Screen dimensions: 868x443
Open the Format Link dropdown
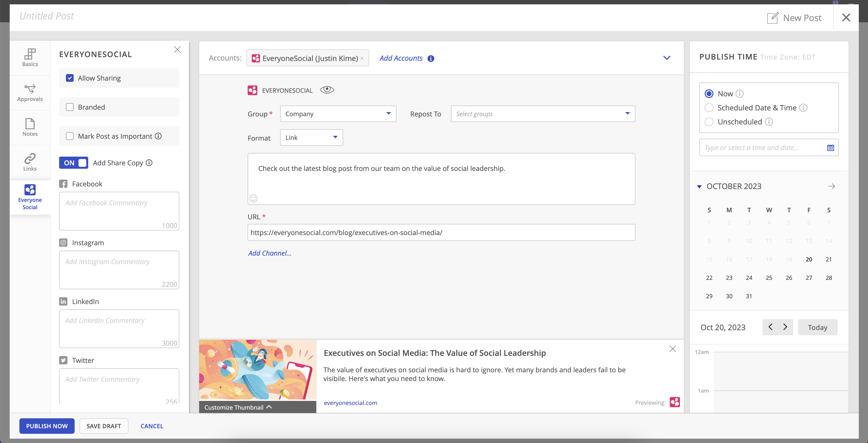click(x=311, y=137)
